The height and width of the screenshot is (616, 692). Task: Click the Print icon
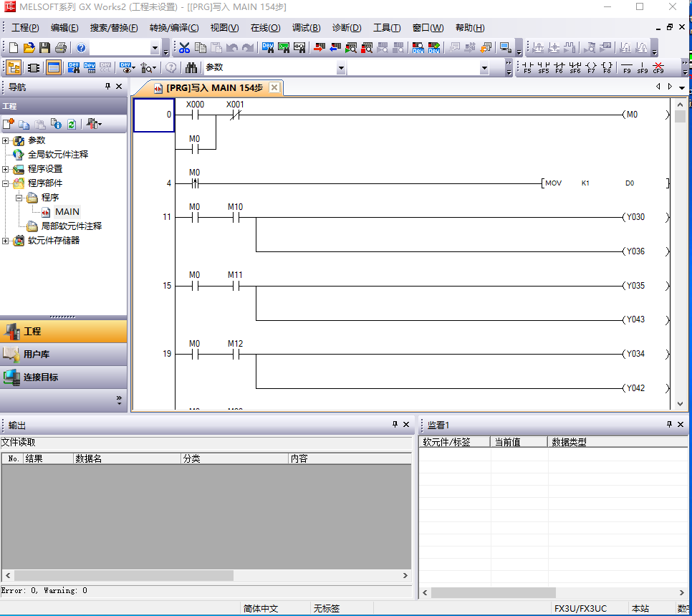point(60,48)
